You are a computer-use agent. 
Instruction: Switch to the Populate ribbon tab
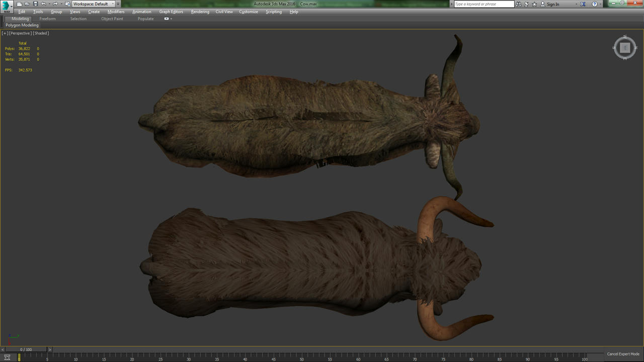click(146, 19)
